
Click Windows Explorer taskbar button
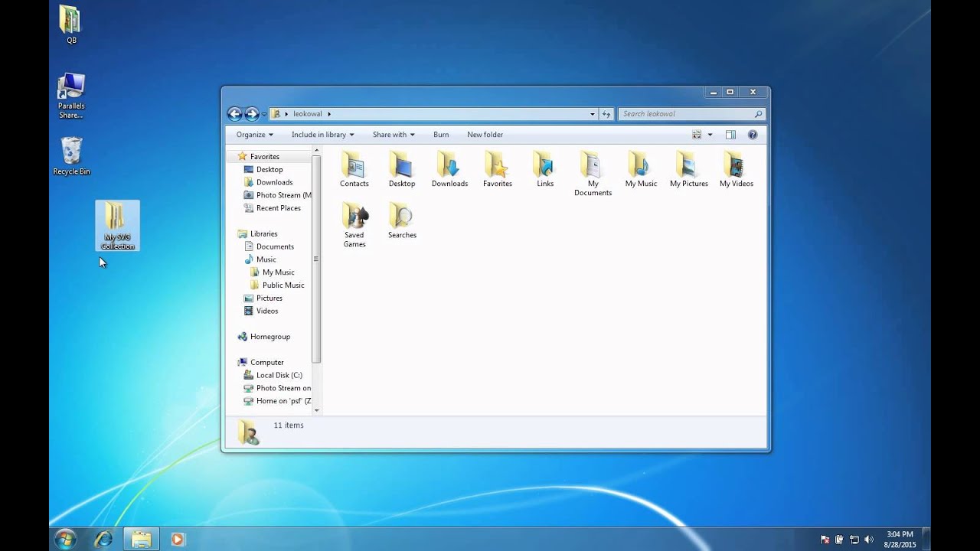click(141, 539)
